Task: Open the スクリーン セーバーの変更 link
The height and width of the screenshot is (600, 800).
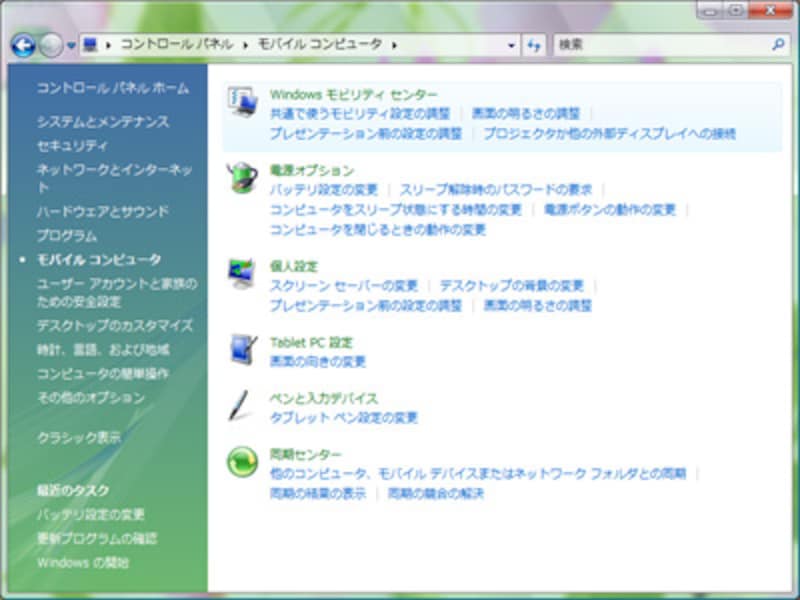Action: tap(344, 285)
